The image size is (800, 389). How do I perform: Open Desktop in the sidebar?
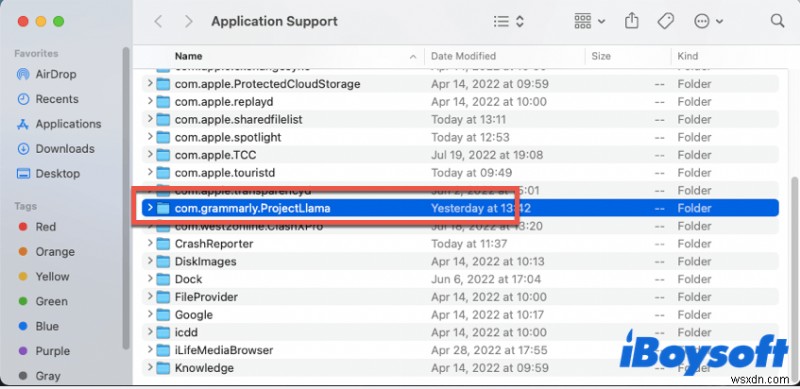[48, 174]
